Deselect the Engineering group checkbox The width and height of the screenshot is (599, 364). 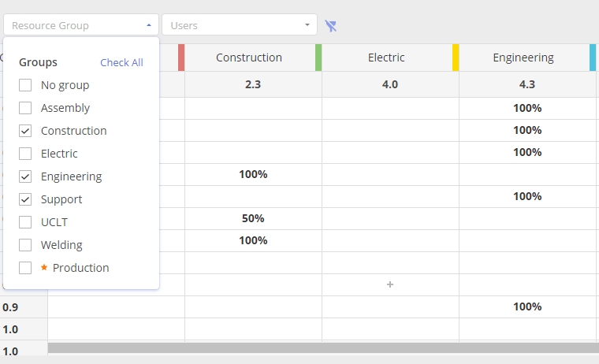click(x=25, y=176)
